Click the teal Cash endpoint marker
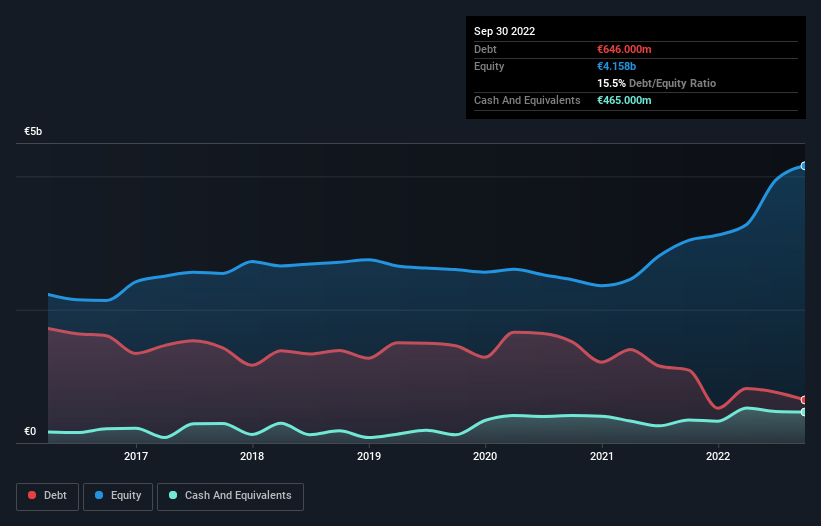The image size is (821, 526). coord(804,412)
